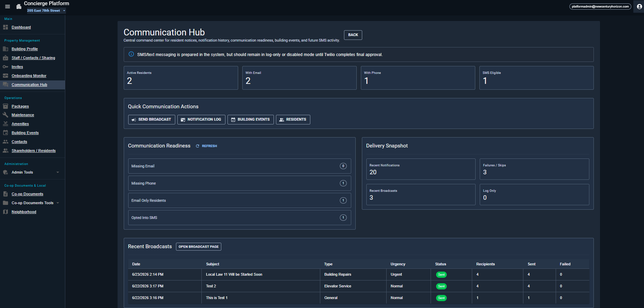Screen dimensions: 644x308
Task: Click Open Broadcast Page button
Action: click(x=199, y=247)
